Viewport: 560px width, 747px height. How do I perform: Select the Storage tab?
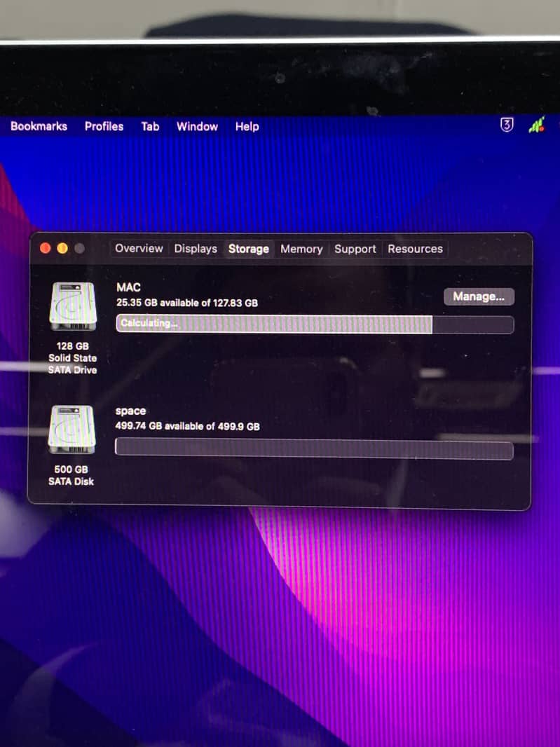pyautogui.click(x=248, y=249)
